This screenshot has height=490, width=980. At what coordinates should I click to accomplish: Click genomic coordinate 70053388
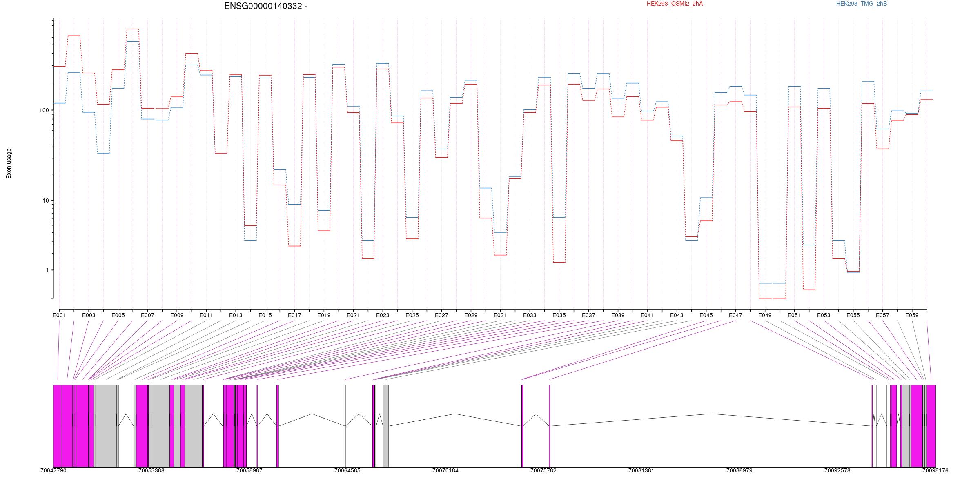click(x=151, y=470)
